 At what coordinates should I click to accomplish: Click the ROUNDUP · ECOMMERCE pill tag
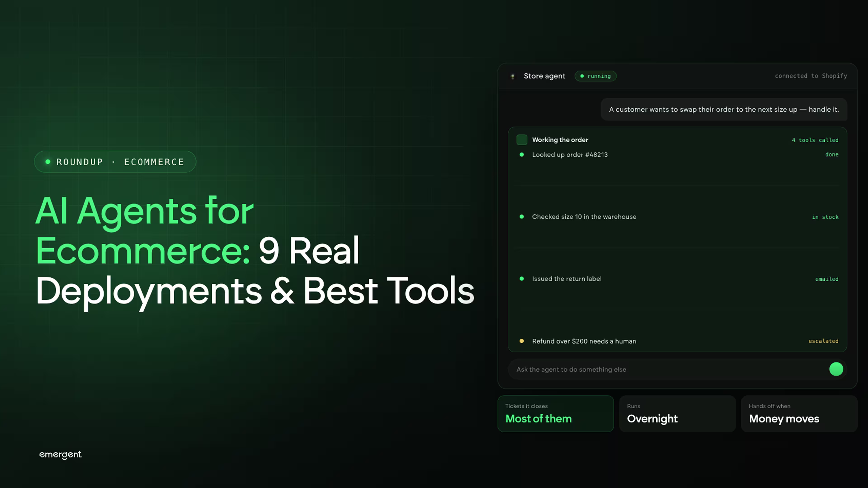115,162
